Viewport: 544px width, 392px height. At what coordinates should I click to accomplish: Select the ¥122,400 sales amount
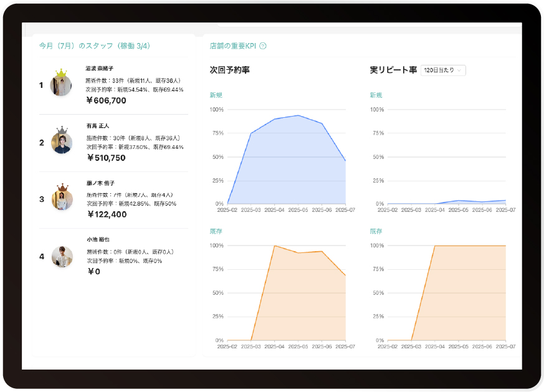106,214
